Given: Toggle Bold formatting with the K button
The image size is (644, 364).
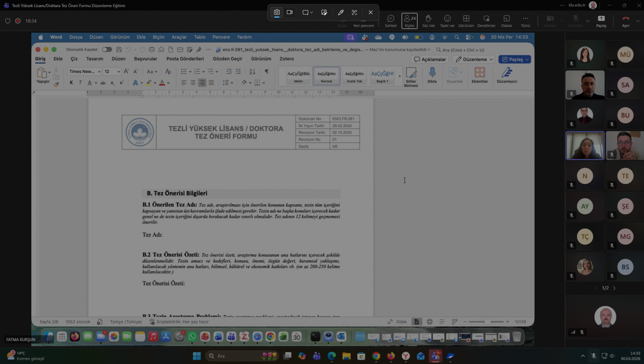Looking at the screenshot, I should pyautogui.click(x=71, y=83).
